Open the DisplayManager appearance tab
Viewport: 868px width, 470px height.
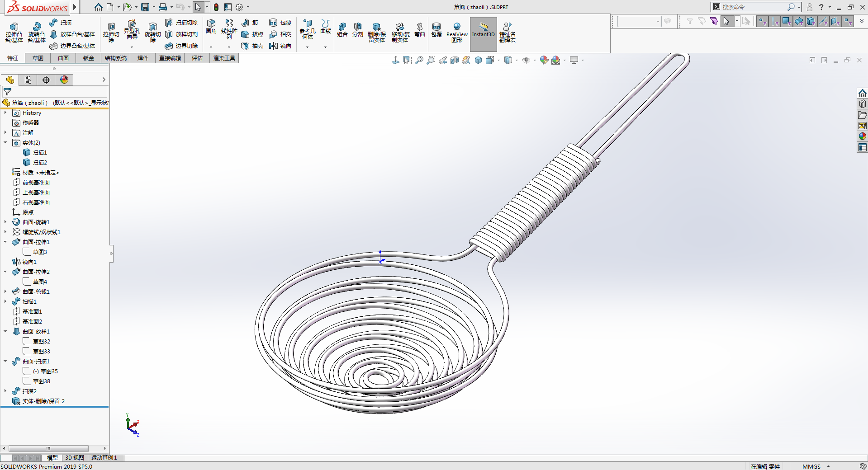(x=64, y=80)
